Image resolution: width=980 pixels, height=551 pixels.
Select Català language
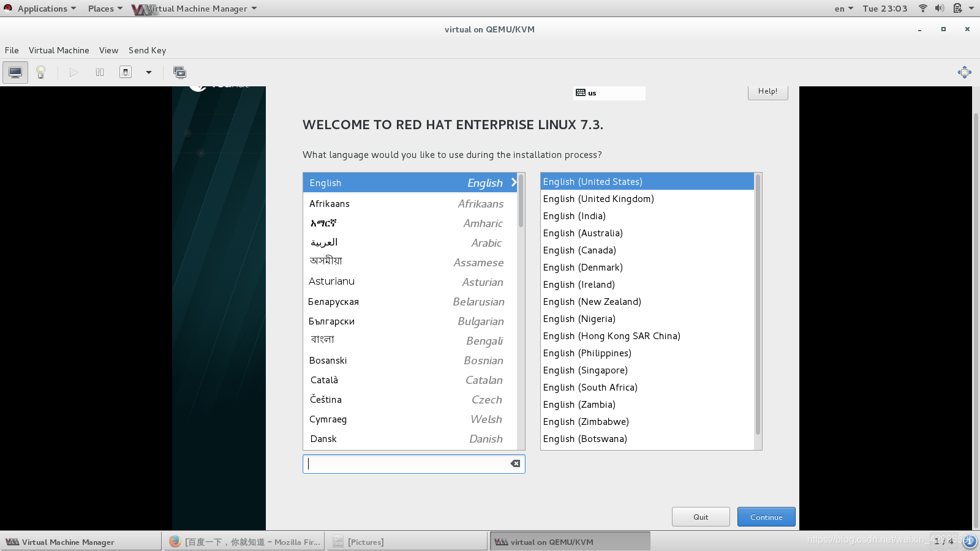pyautogui.click(x=410, y=380)
